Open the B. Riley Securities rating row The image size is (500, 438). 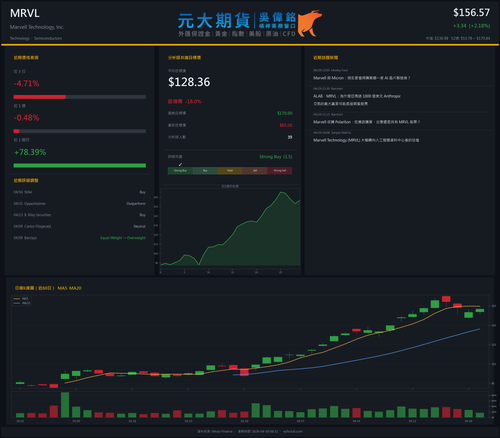click(79, 215)
